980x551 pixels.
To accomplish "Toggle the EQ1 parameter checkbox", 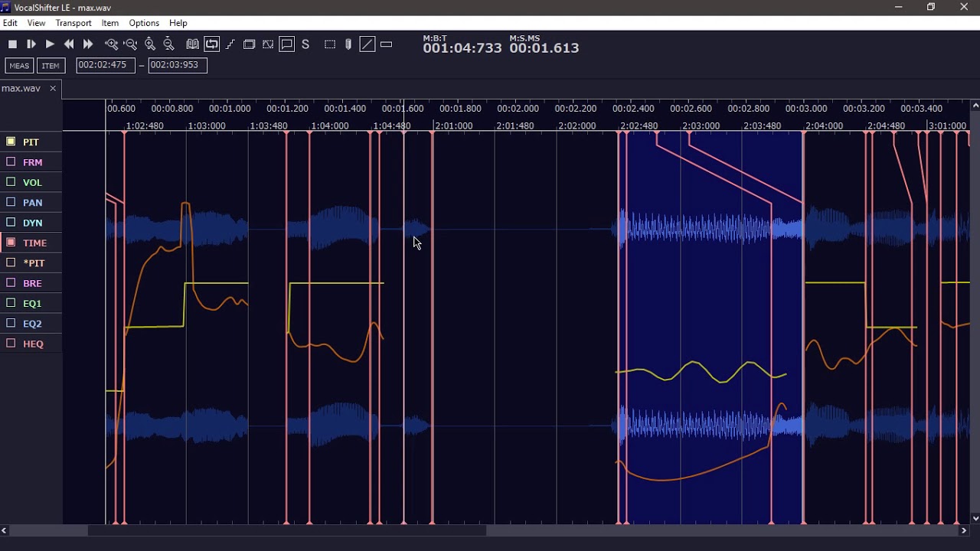I will tap(11, 303).
